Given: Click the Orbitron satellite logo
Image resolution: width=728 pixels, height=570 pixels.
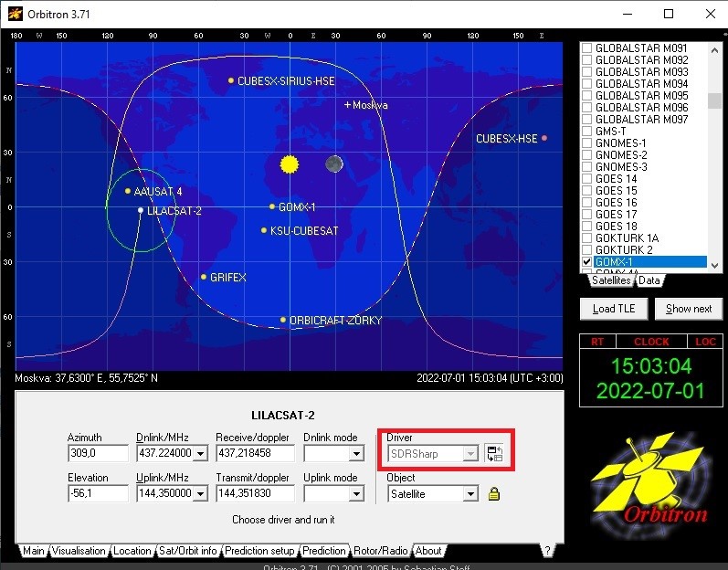Looking at the screenshot, I should click(650, 486).
